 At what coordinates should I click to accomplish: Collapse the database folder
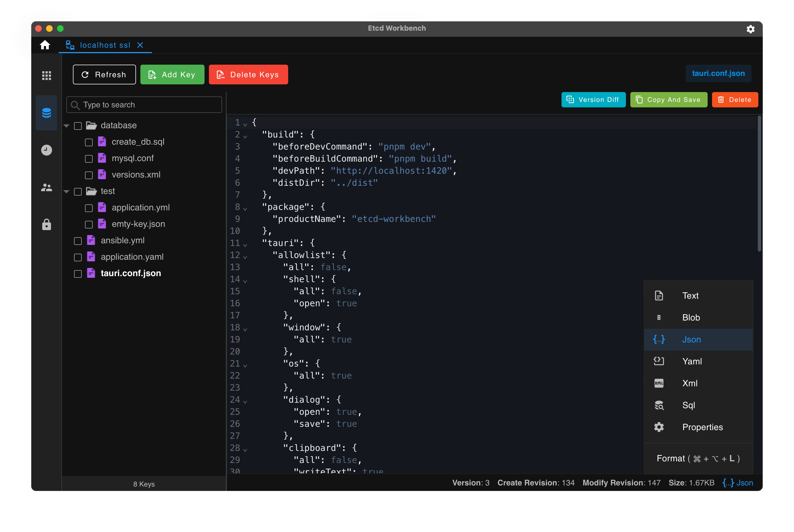click(67, 126)
